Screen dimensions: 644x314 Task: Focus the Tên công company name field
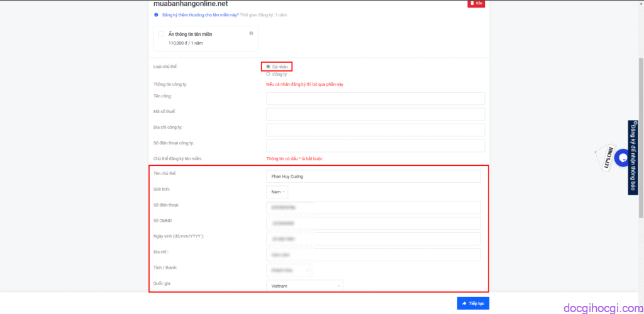[x=375, y=99]
